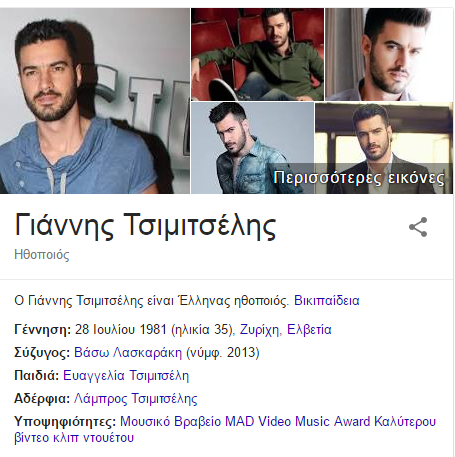Open the large photo with blue hoodie
This screenshot has width=455, height=457.
95,101
